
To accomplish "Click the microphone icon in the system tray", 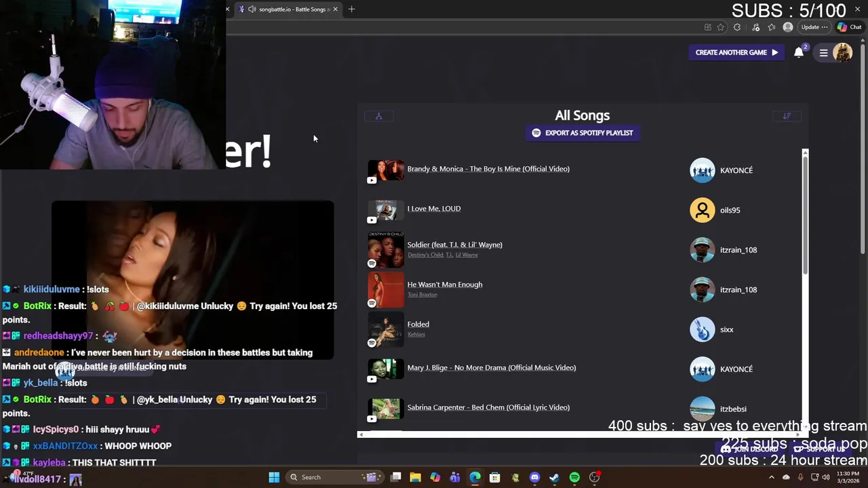I will pyautogui.click(x=800, y=477).
